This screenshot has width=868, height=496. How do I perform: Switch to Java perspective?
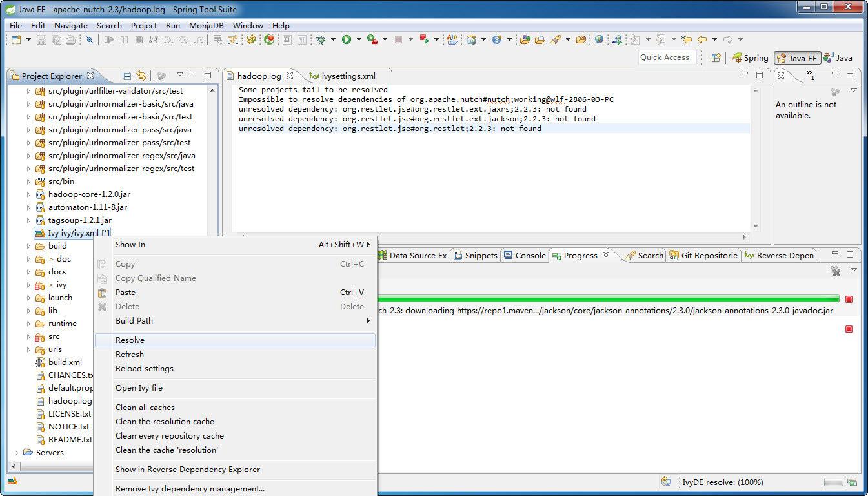pos(838,57)
